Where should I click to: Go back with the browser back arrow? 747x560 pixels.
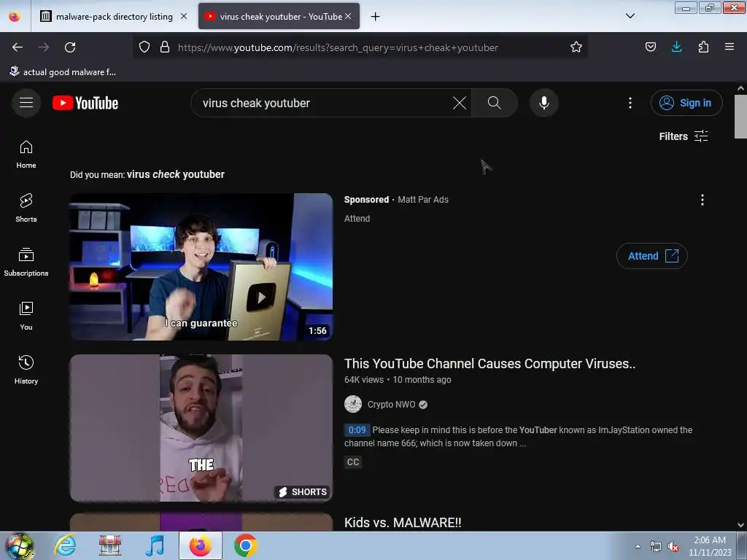(x=18, y=47)
